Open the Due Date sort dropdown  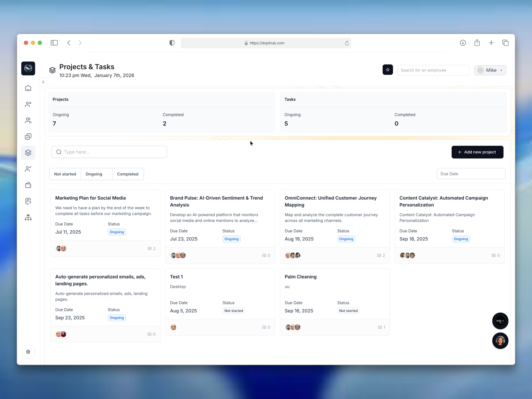[x=471, y=174]
